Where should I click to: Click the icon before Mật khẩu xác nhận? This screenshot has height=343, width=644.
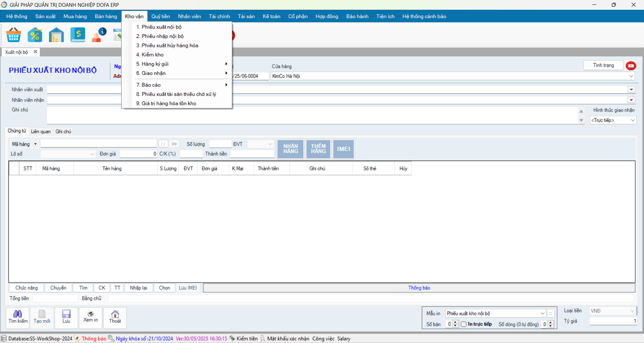[x=263, y=338]
